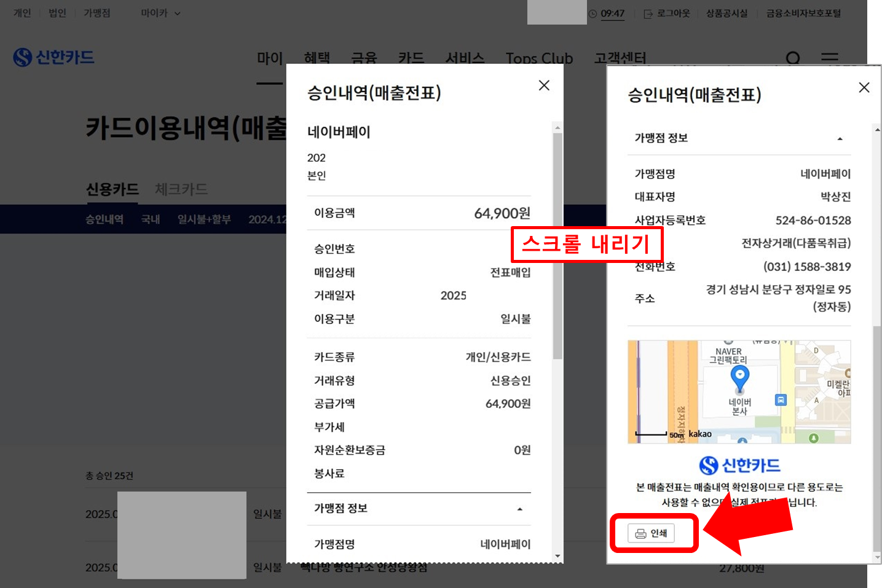This screenshot has height=588, width=882.
Task: Click the bus stop icon on map
Action: coord(781,400)
